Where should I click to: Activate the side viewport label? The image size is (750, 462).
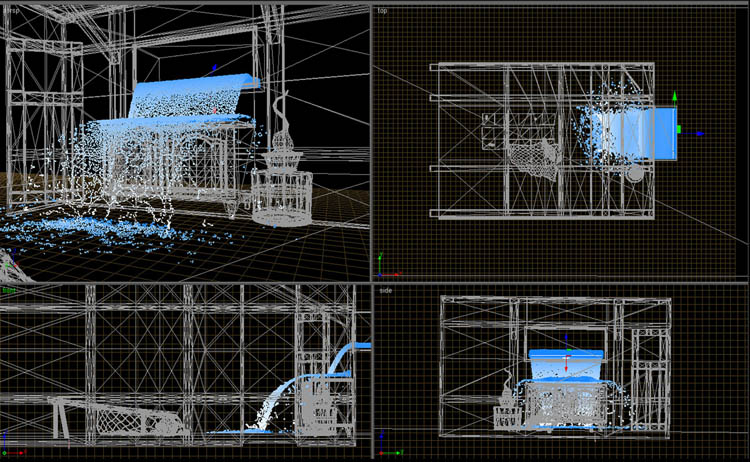385,291
